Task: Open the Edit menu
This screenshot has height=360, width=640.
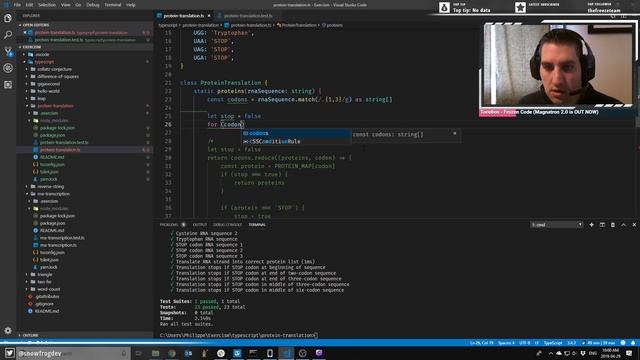Action: click(x=29, y=5)
